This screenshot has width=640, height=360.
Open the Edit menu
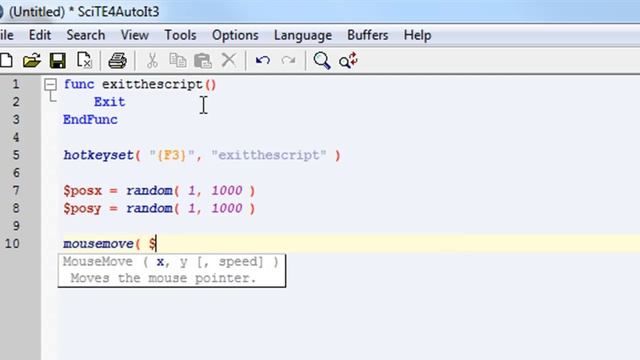coord(40,35)
